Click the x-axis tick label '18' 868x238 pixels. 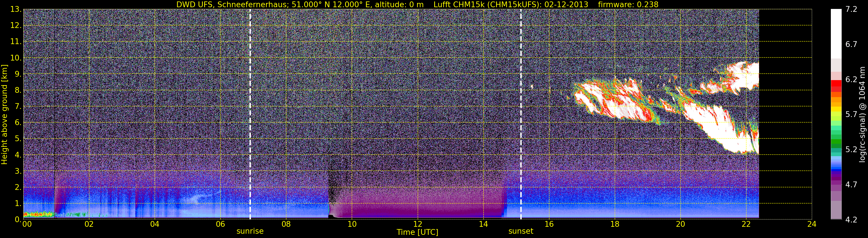pos(614,224)
